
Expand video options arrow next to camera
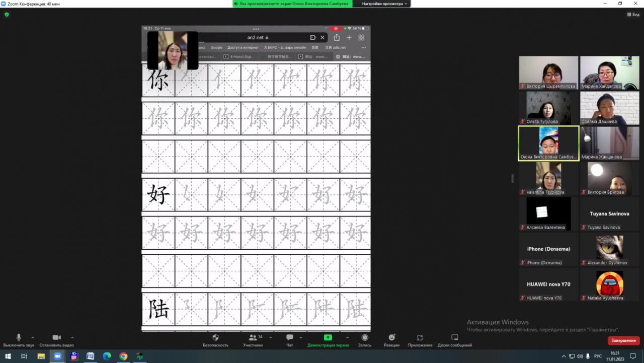coord(72,337)
